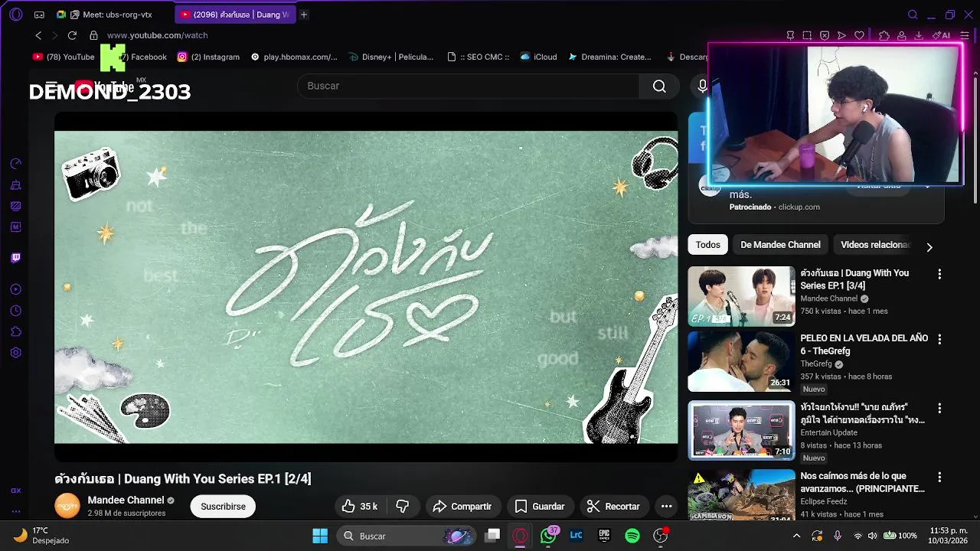Image resolution: width=980 pixels, height=551 pixels.
Task: Open the browser extensions toolbar icon
Action: [884, 35]
